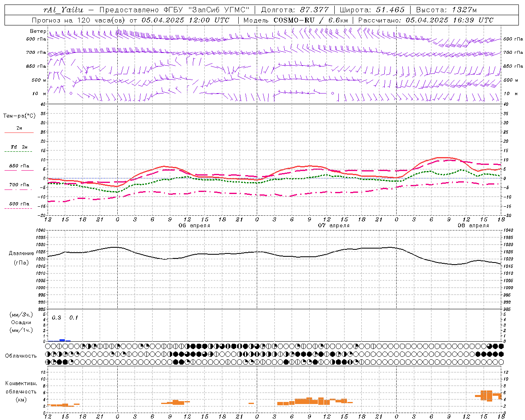This screenshot has width=525, height=420.
Task: Click the precipitation value 0.1
Action: [73, 318]
